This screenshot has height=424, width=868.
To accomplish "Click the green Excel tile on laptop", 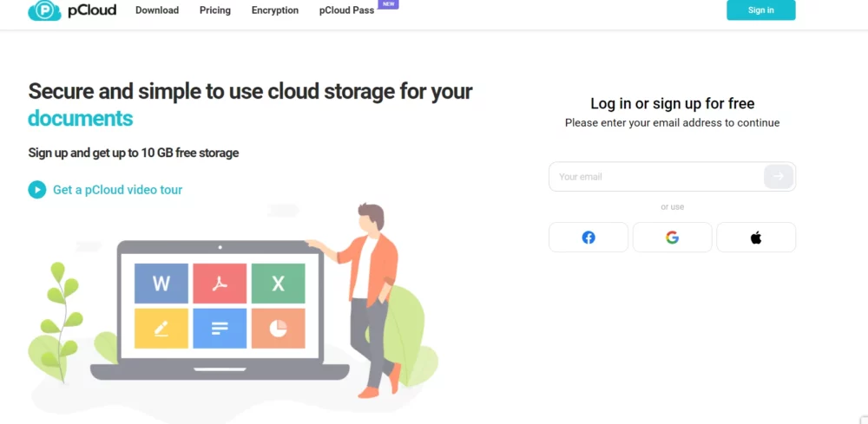I will coord(278,284).
